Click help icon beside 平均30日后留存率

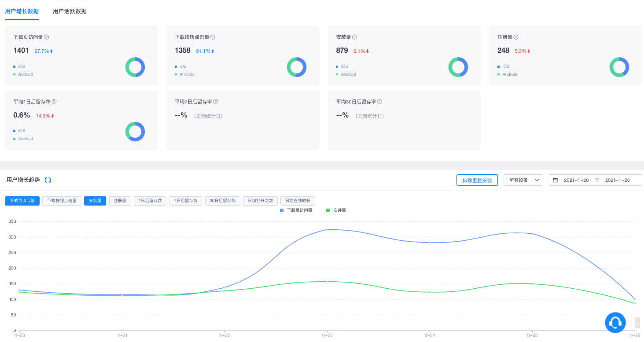point(379,102)
